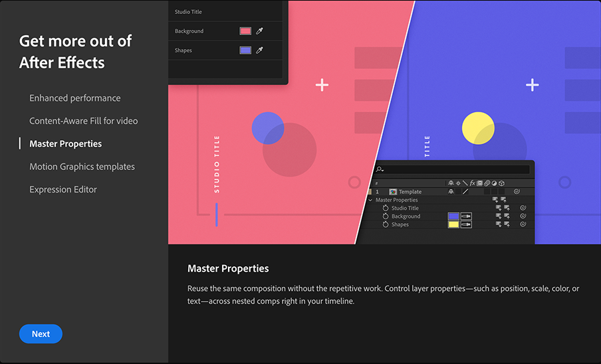Toggle Adjustment Layer switch for Template layer
Image resolution: width=601 pixels, height=364 pixels.
[494, 191]
